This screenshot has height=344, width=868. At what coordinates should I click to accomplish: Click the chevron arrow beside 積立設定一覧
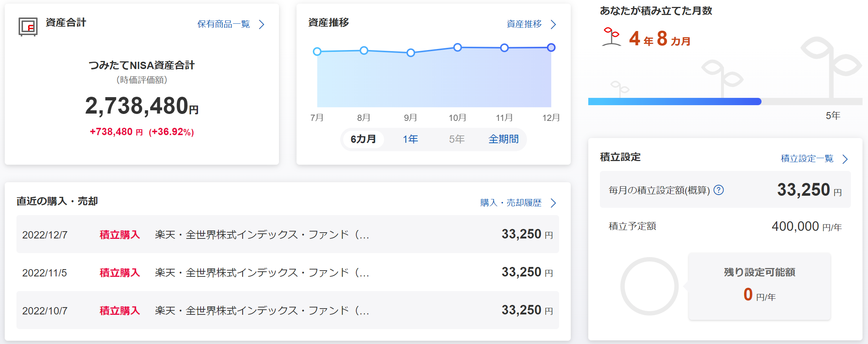tap(845, 159)
